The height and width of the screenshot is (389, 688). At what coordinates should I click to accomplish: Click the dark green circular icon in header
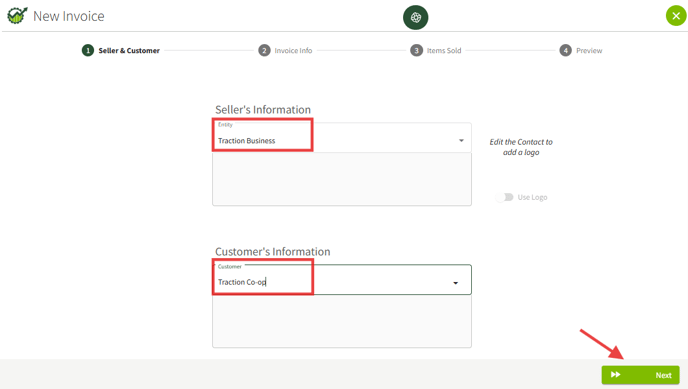click(x=416, y=18)
